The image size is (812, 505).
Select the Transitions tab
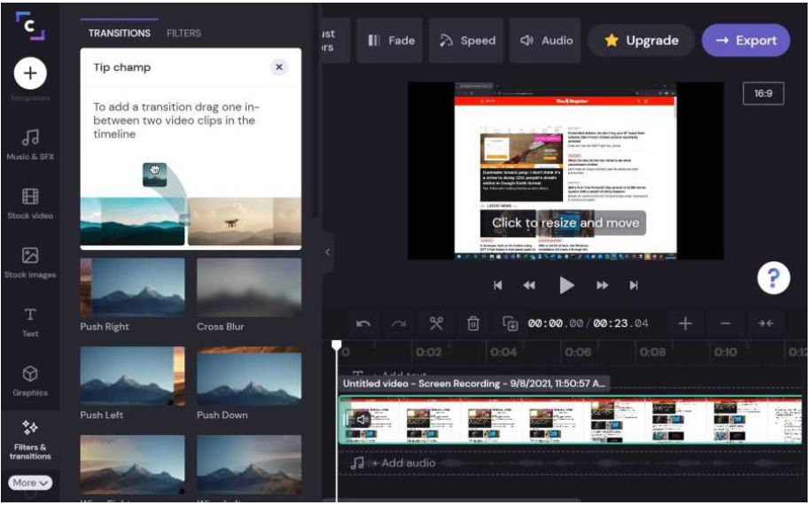coord(120,34)
